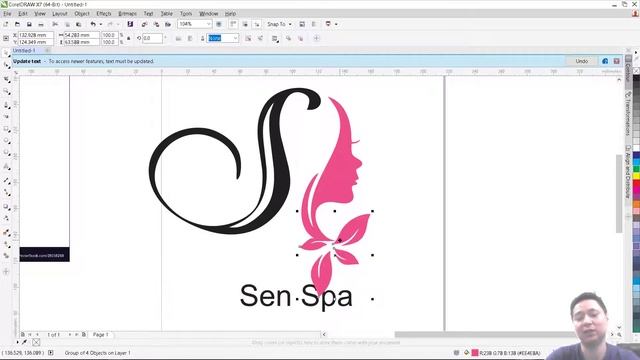Open the zoom level dropdown
The height and width of the screenshot is (360, 640).
pyautogui.click(x=208, y=24)
